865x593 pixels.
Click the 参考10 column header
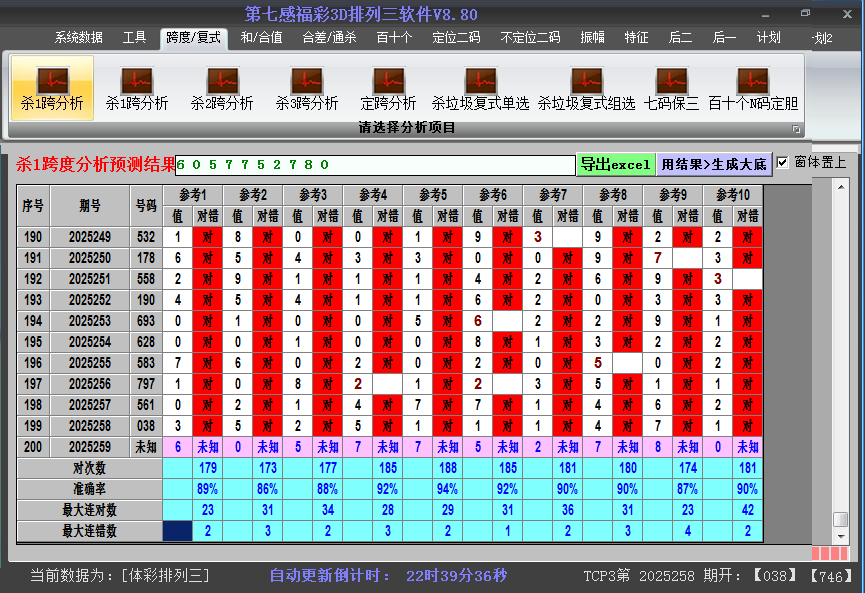(733, 195)
